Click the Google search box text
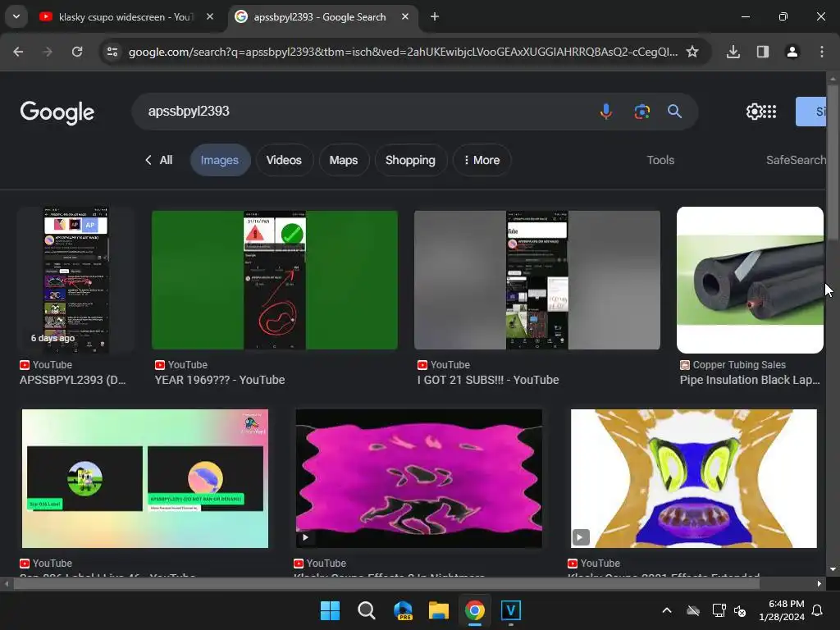This screenshot has width=840, height=630. [189, 111]
